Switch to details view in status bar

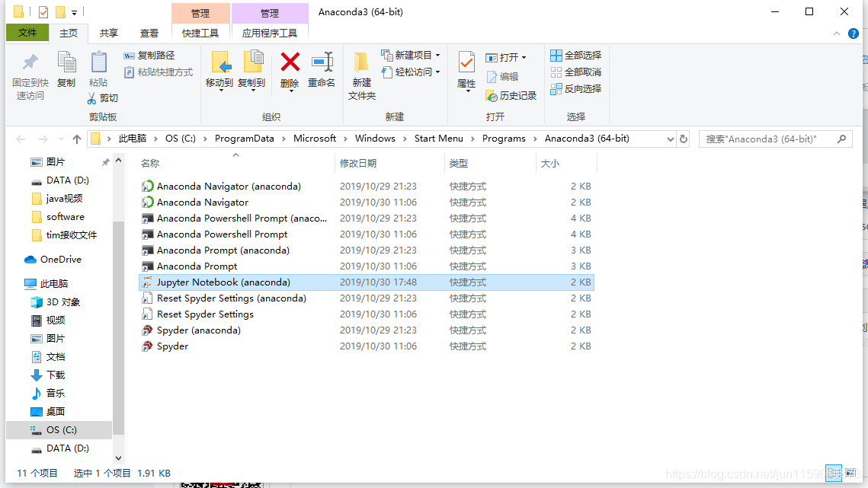(x=834, y=473)
